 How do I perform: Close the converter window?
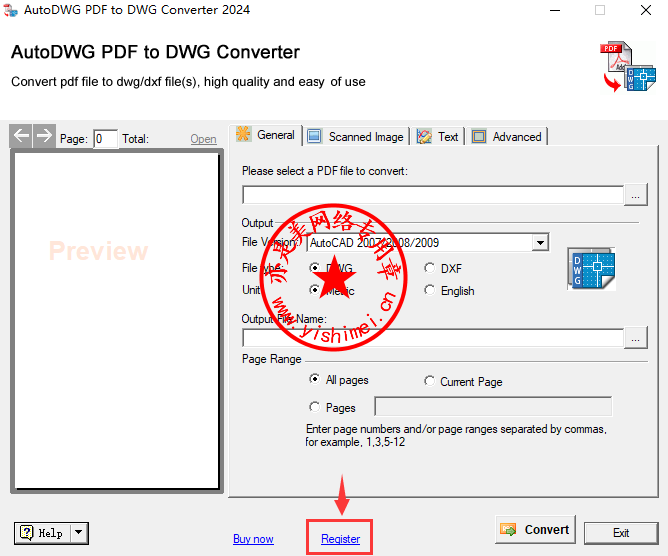[x=646, y=10]
